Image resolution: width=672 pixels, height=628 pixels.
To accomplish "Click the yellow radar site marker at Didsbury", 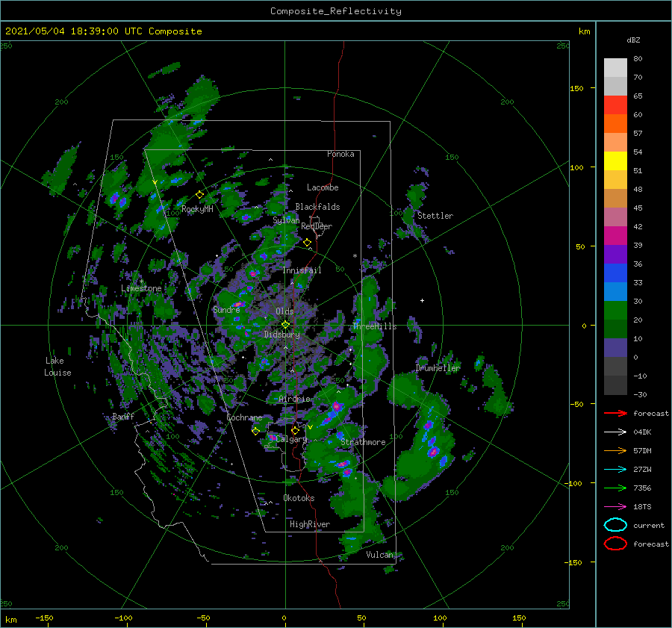I will click(x=285, y=325).
